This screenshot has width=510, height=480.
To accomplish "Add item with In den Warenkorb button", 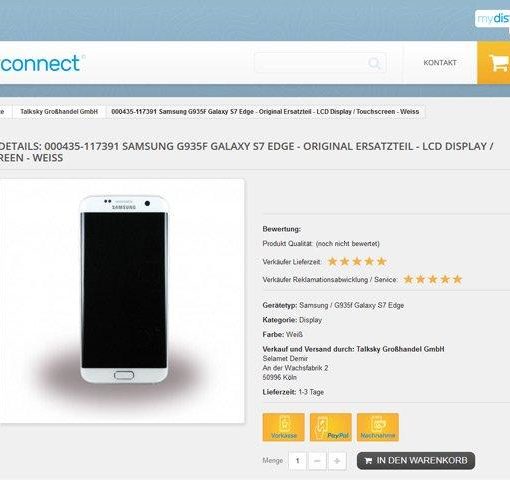I will click(416, 460).
